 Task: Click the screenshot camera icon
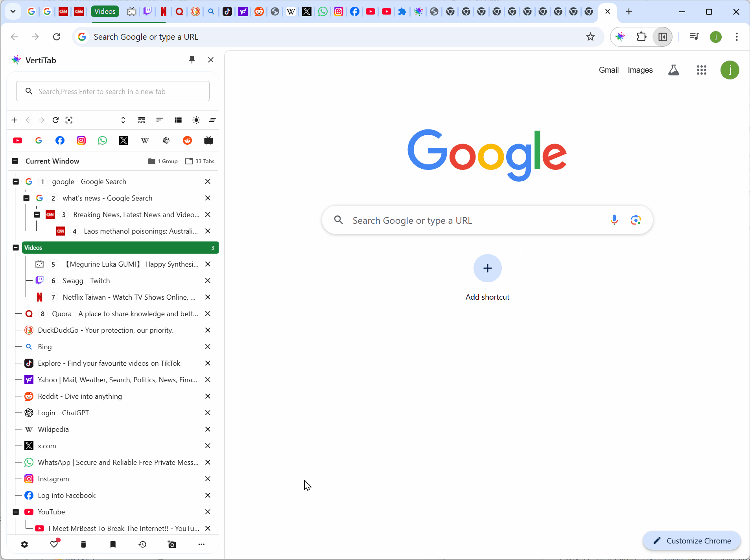[x=172, y=544]
